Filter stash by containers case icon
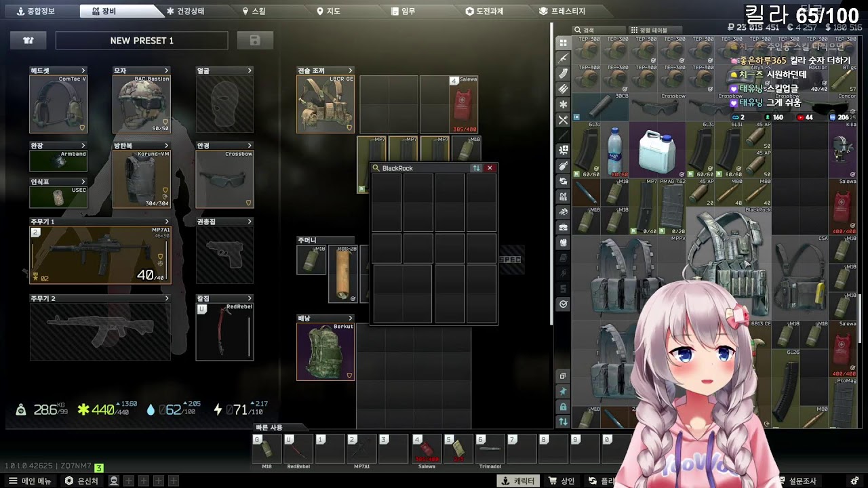This screenshot has height=488, width=868. [x=563, y=227]
